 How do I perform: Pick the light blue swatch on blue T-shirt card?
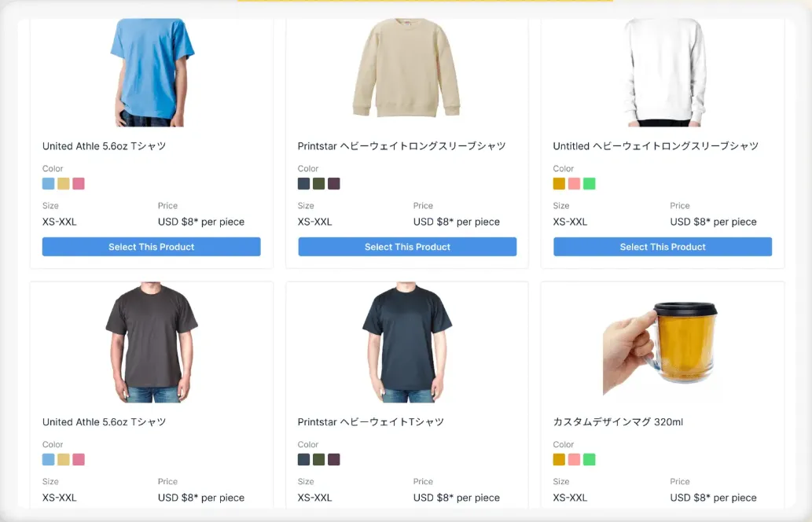49,184
